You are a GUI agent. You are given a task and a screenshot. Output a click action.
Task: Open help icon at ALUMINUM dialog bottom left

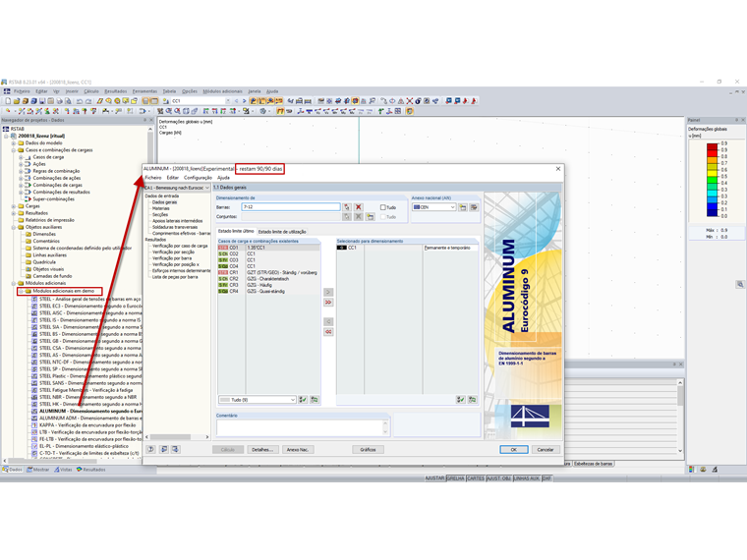tap(151, 449)
